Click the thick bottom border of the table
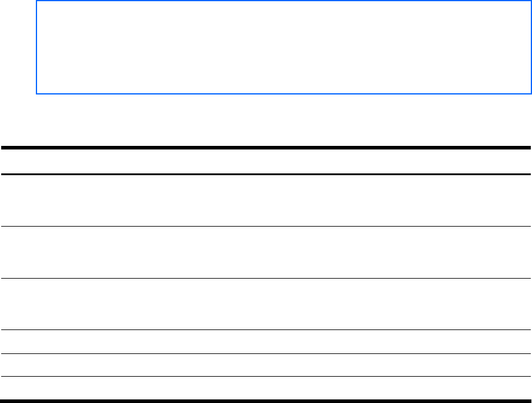 coord(266,400)
